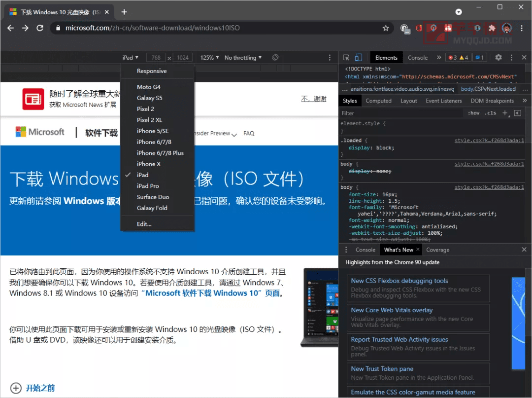This screenshot has height=398, width=532.
Task: Select iPad in the device list
Action: pos(144,174)
